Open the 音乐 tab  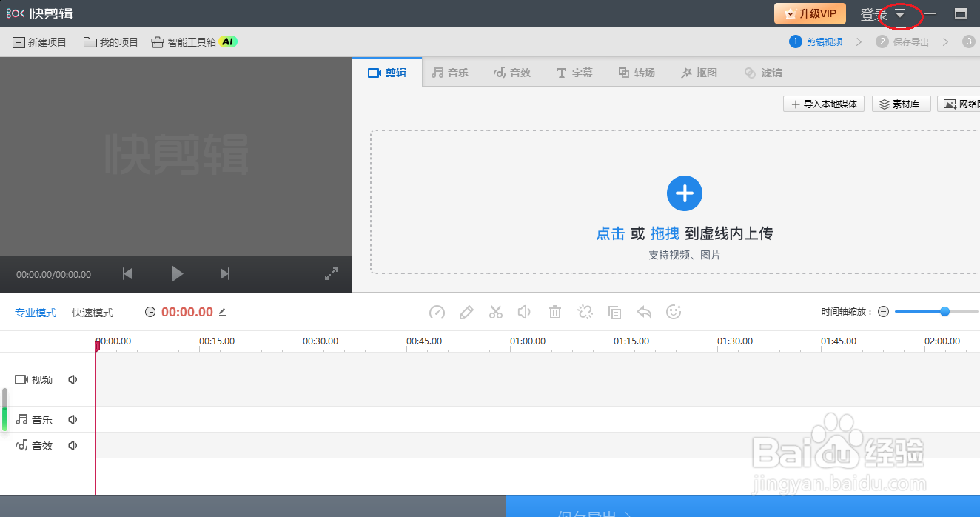tap(450, 73)
